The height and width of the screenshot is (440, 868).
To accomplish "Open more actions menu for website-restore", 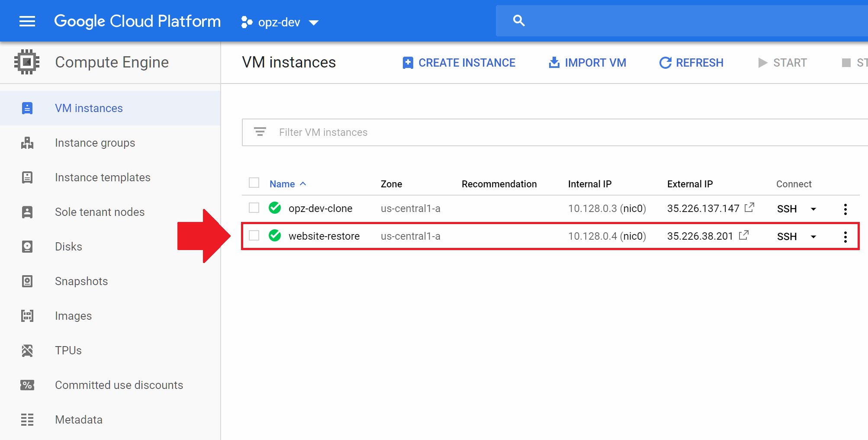I will pos(845,237).
